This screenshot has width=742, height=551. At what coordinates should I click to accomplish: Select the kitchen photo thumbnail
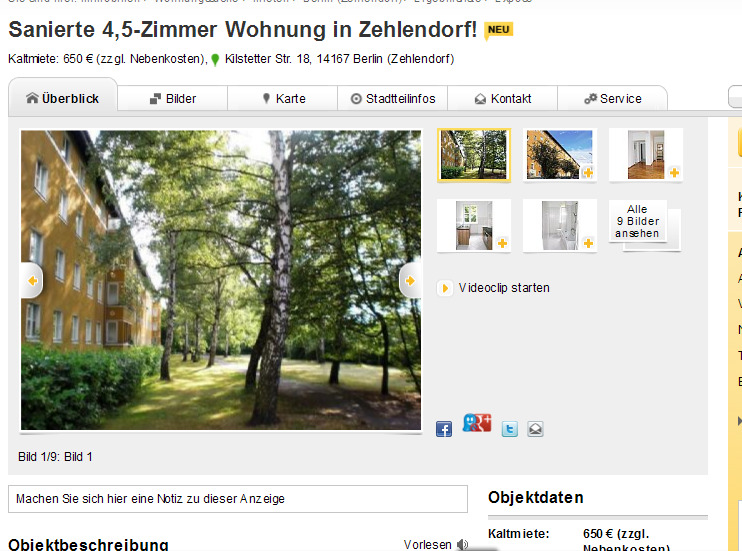[474, 225]
